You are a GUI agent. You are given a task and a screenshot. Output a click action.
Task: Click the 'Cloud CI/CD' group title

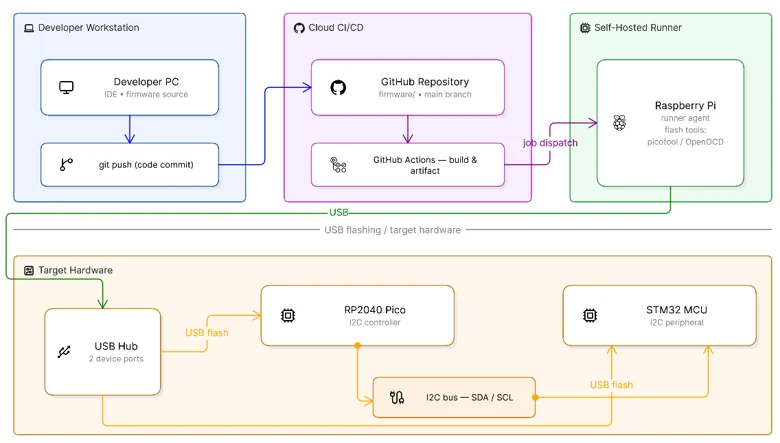coord(336,28)
